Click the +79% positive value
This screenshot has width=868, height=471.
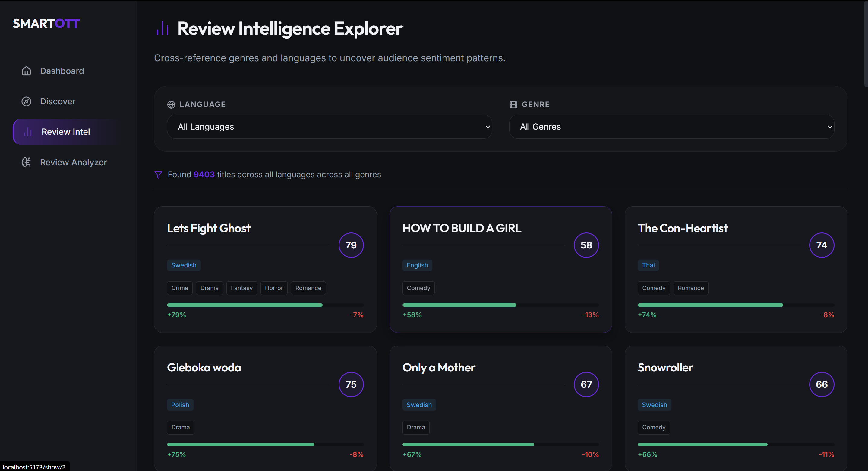177,315
